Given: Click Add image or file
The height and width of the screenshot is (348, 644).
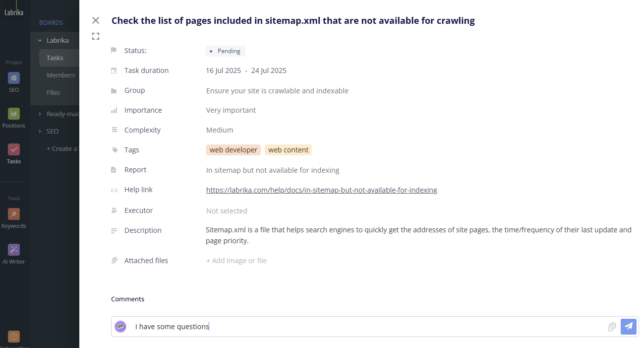Looking at the screenshot, I should (x=236, y=261).
